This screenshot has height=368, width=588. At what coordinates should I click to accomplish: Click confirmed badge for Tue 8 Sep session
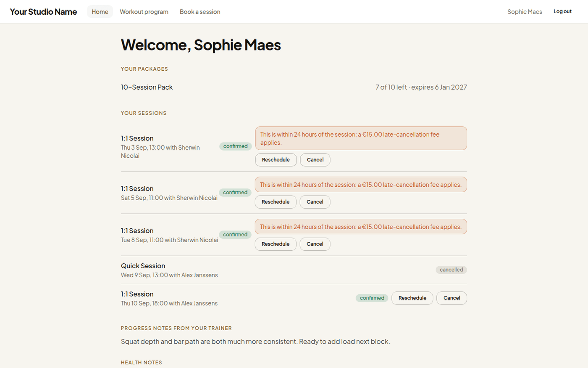click(235, 235)
